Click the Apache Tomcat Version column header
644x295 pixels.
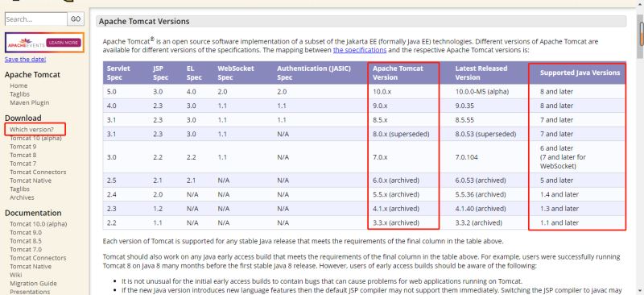[x=398, y=73]
